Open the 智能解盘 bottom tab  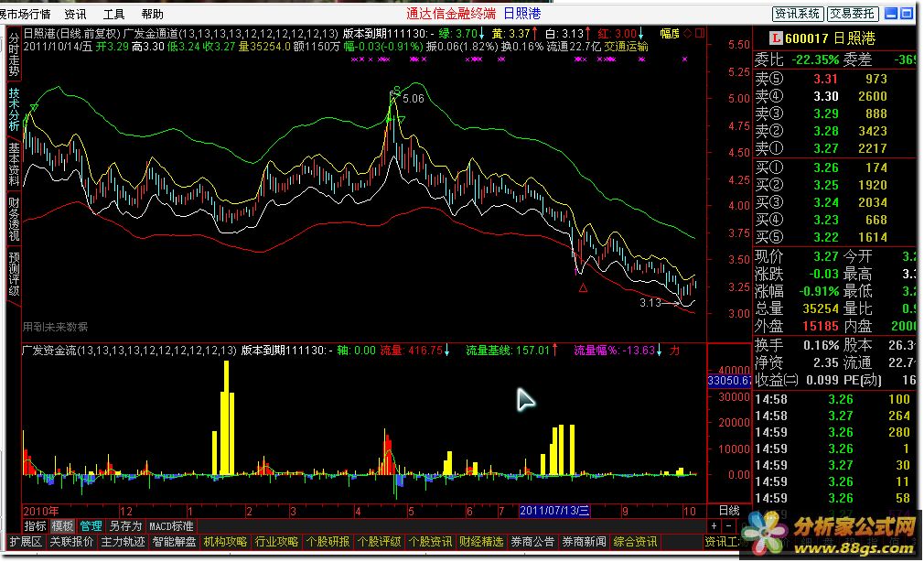click(x=174, y=541)
